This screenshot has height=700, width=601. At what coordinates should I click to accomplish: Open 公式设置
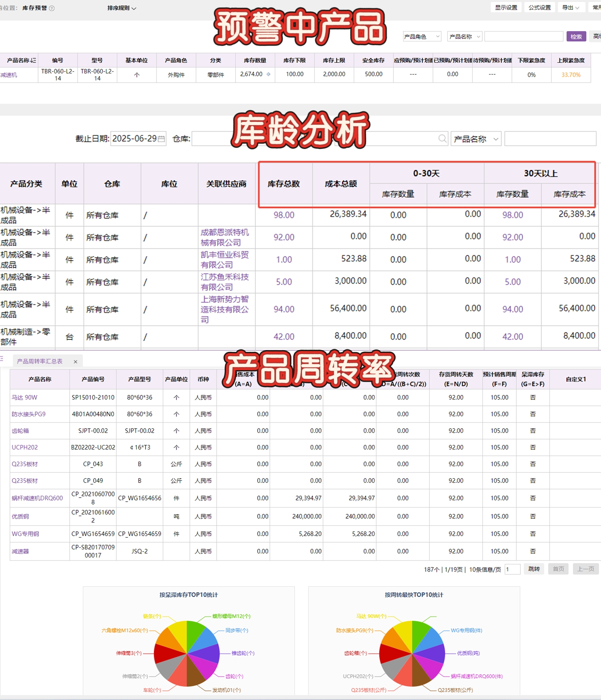(539, 8)
